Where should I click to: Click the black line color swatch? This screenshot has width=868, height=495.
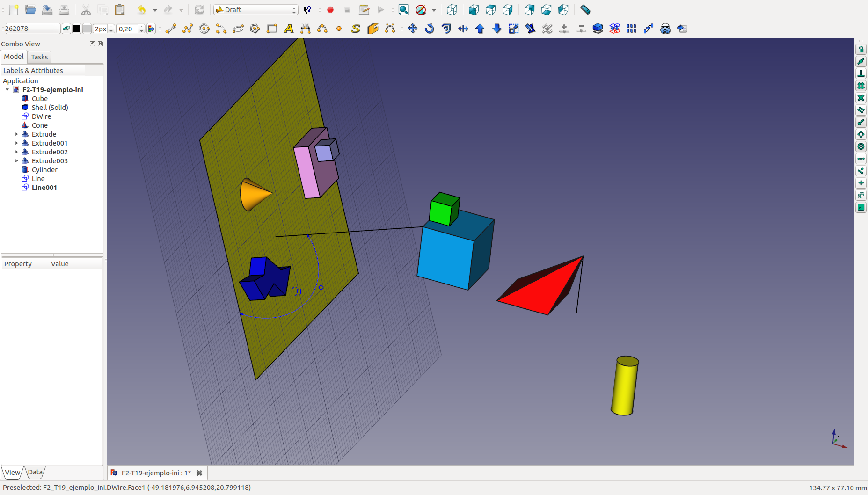[x=77, y=29]
